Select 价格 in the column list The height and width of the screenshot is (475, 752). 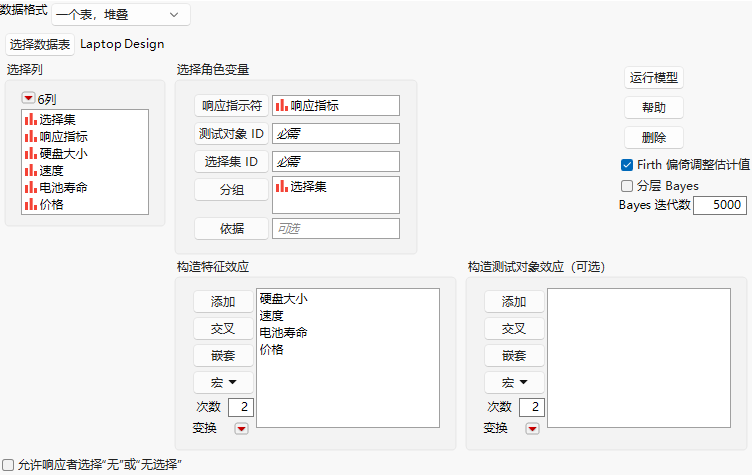point(51,204)
